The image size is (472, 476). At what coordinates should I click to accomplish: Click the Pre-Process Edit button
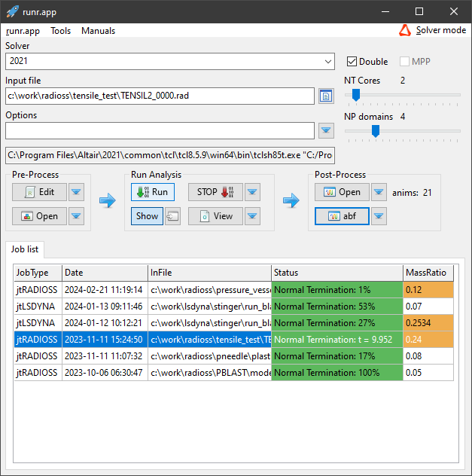pos(39,192)
